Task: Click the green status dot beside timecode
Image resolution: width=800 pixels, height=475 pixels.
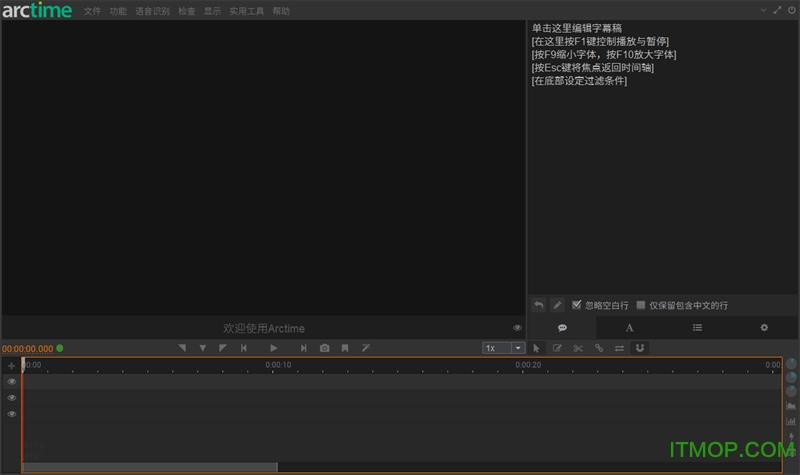Action: [60, 348]
